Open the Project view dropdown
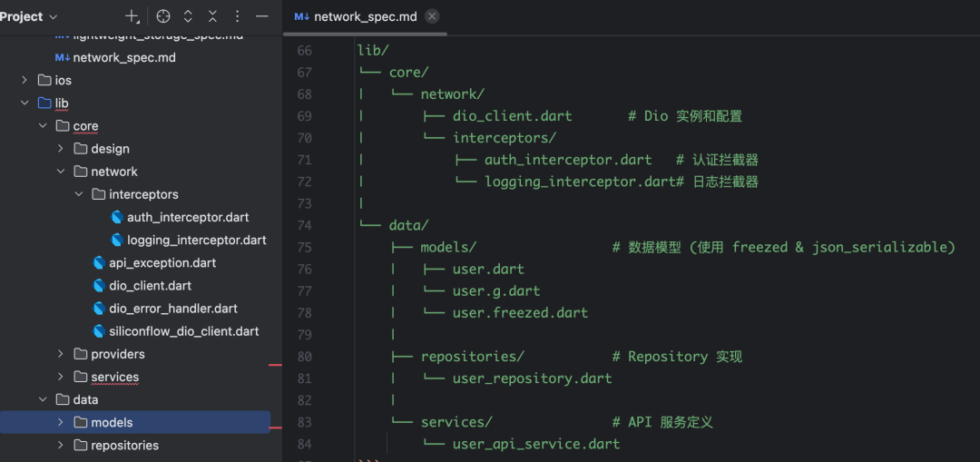980x462 pixels. pyautogui.click(x=29, y=17)
